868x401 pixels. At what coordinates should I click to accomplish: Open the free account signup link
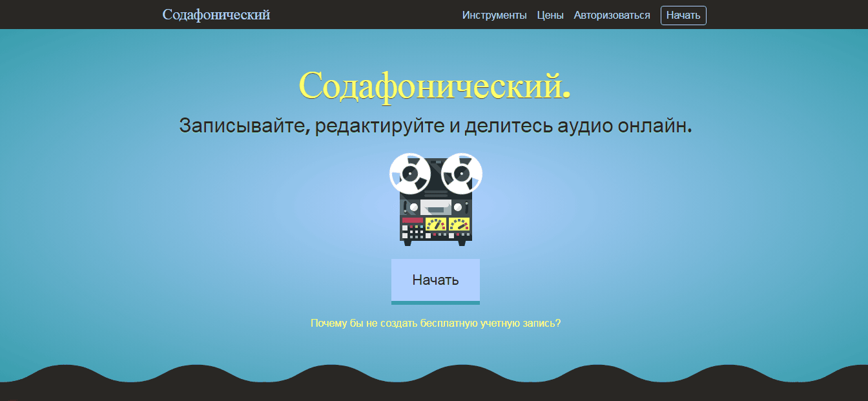point(436,323)
